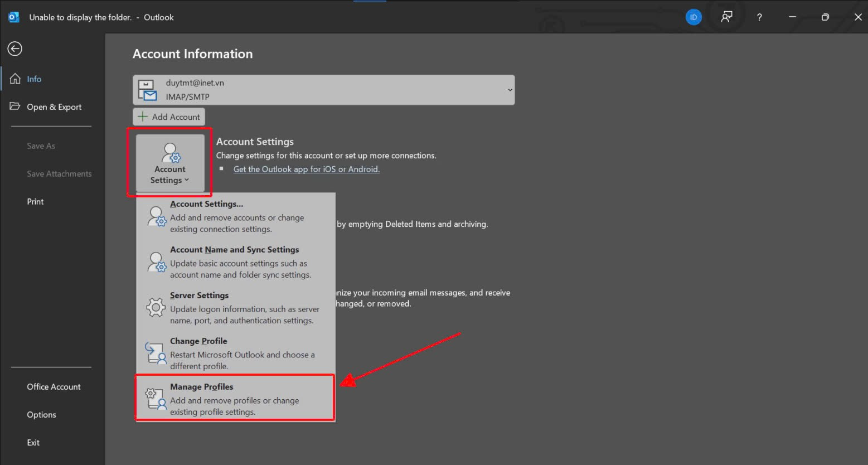Open Outlook Options
Image resolution: width=868 pixels, height=465 pixels.
click(41, 415)
